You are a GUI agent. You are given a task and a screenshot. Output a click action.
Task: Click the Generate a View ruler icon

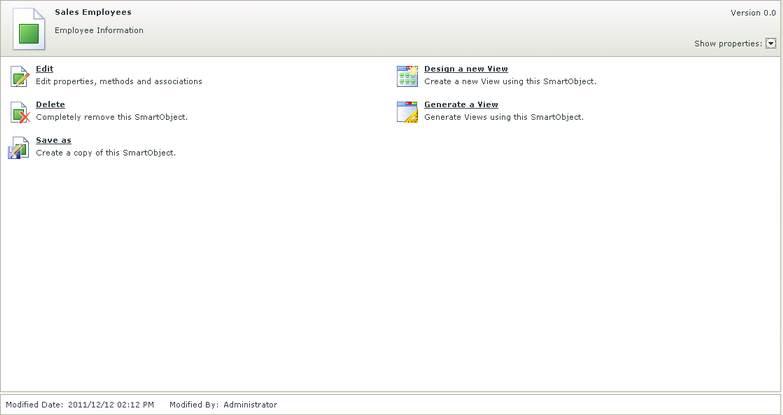[407, 112]
